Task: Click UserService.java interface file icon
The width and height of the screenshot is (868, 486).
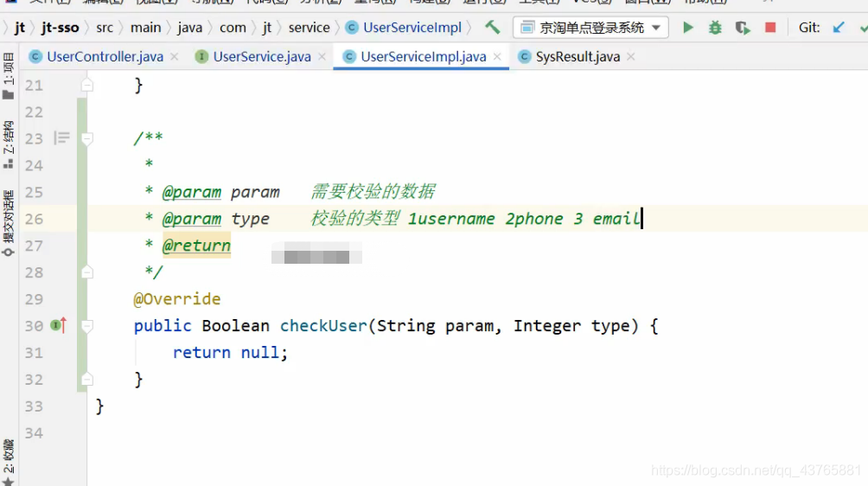Action: click(201, 56)
